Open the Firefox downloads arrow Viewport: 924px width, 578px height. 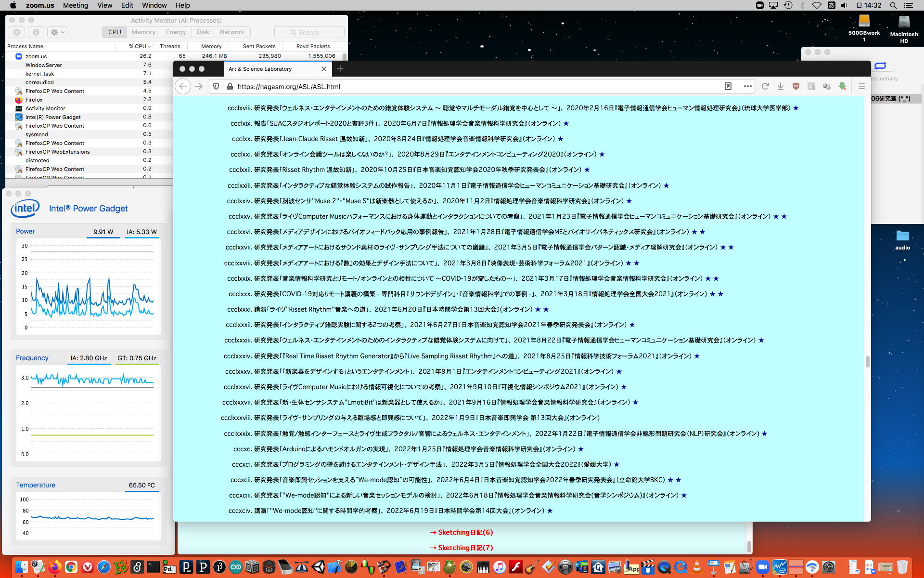781,86
